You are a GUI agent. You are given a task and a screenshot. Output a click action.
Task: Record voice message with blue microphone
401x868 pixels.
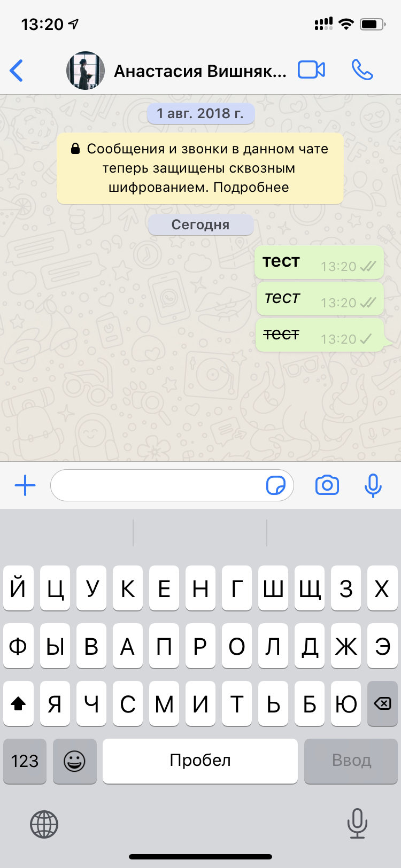(x=373, y=485)
